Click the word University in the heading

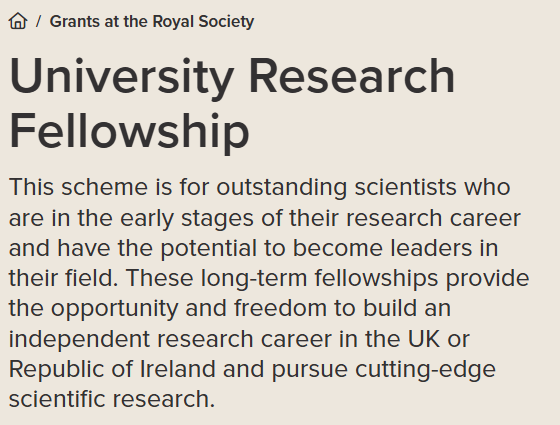(122, 76)
